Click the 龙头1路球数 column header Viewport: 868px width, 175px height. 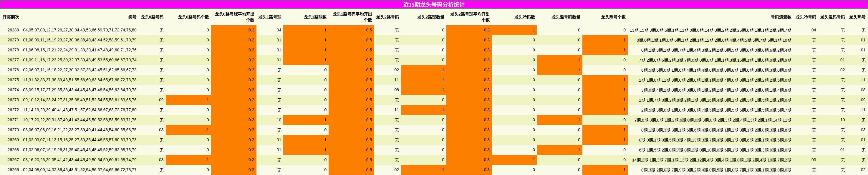point(315,17)
